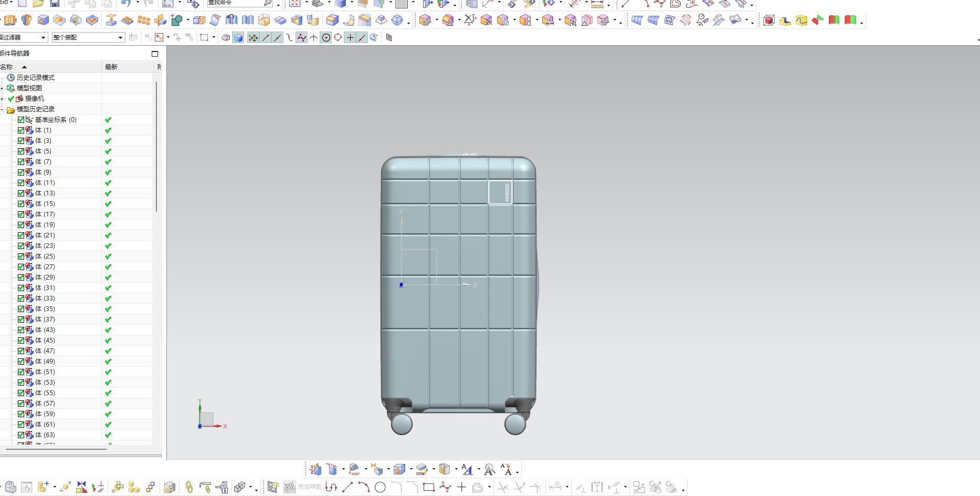Image resolution: width=980 pixels, height=496 pixels.
Task: Click the Save (floppy disk) icon
Action: 55,3
